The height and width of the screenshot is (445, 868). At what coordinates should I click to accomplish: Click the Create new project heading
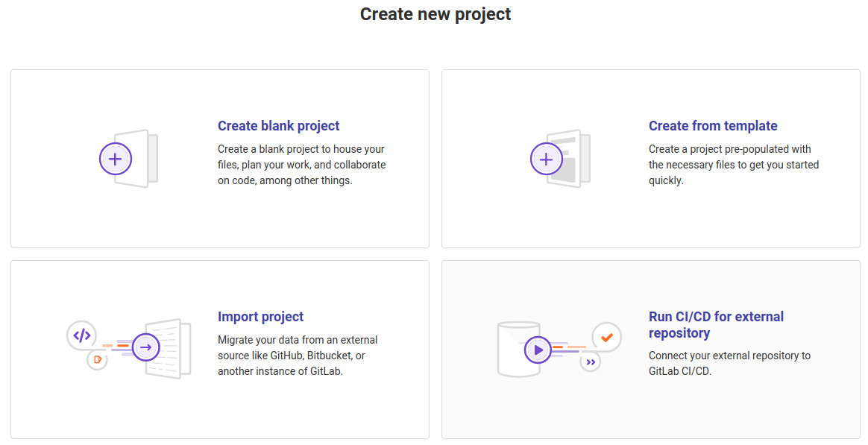point(435,14)
